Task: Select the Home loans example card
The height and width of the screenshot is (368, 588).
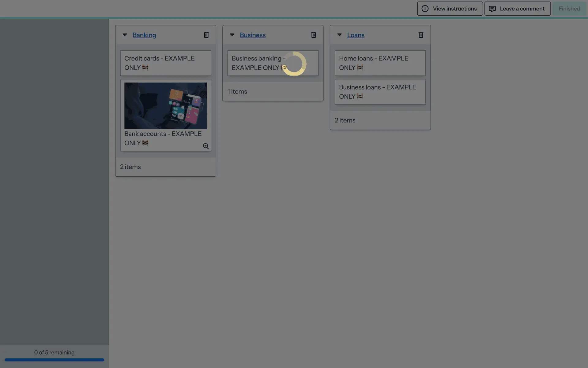Action: click(380, 63)
